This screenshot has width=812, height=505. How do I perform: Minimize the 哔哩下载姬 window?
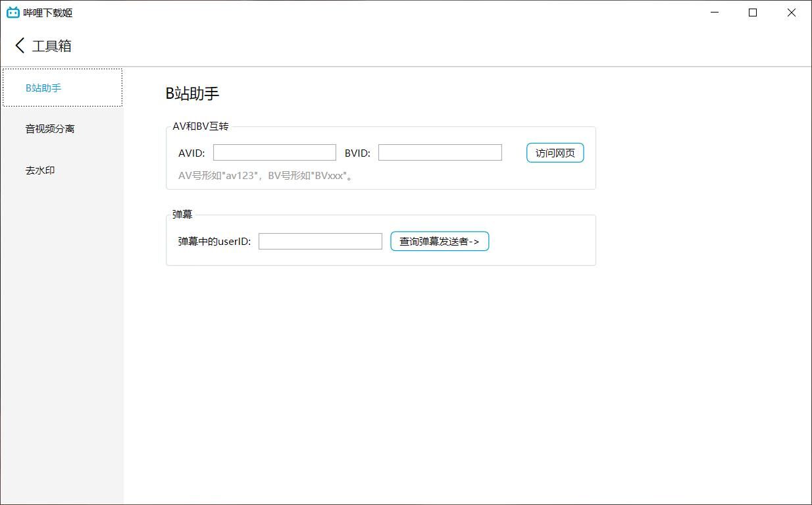pyautogui.click(x=715, y=13)
